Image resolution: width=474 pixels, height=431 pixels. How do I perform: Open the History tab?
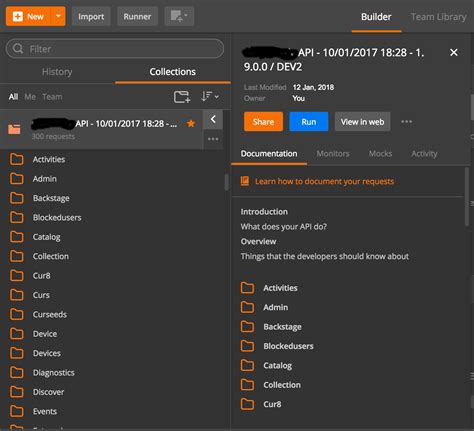pyautogui.click(x=57, y=72)
